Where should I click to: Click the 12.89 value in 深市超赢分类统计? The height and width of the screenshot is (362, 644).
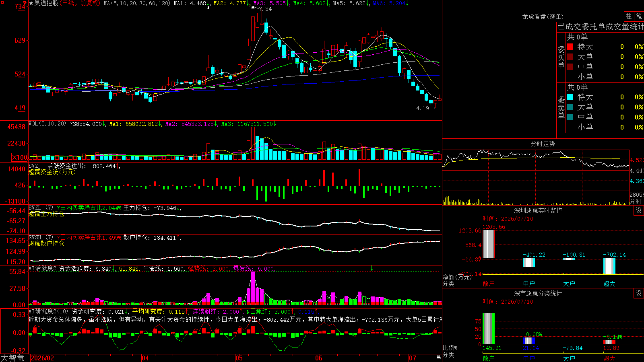point(611,348)
